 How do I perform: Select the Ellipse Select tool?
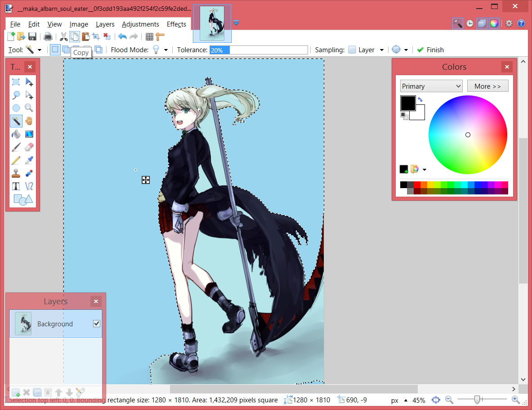click(x=16, y=108)
